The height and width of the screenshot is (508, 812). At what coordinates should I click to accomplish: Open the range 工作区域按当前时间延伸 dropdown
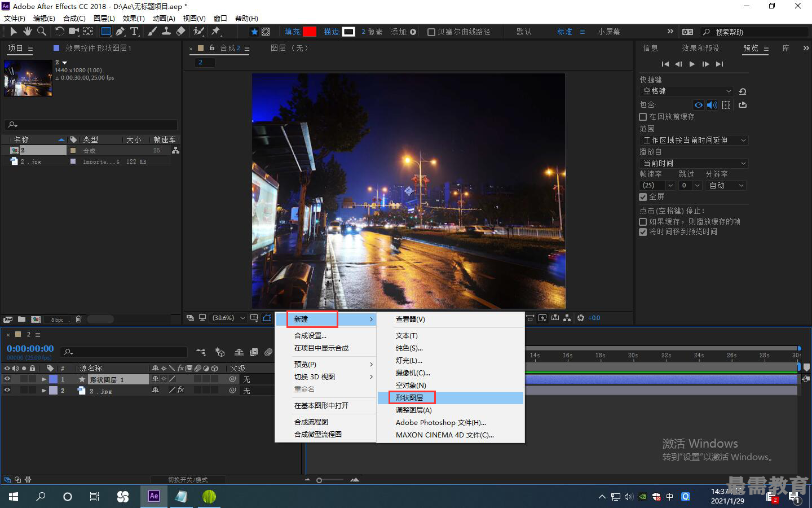click(694, 140)
